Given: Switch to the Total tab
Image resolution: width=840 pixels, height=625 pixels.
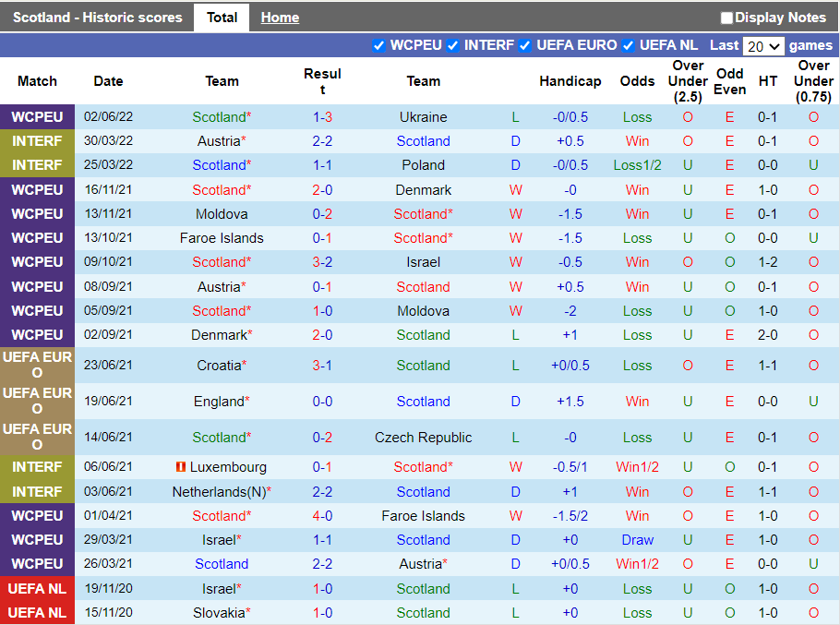Looking at the screenshot, I should 222,18.
